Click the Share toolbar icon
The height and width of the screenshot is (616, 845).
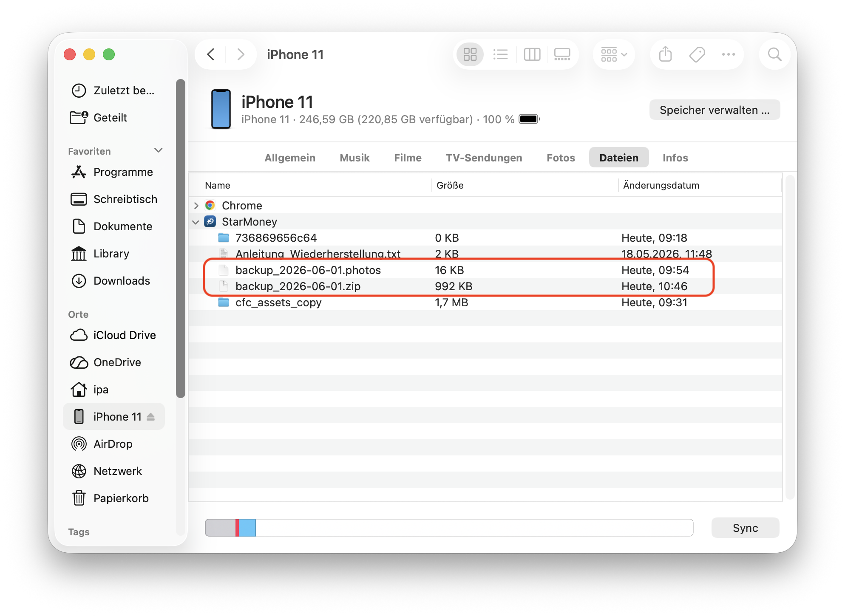point(666,54)
